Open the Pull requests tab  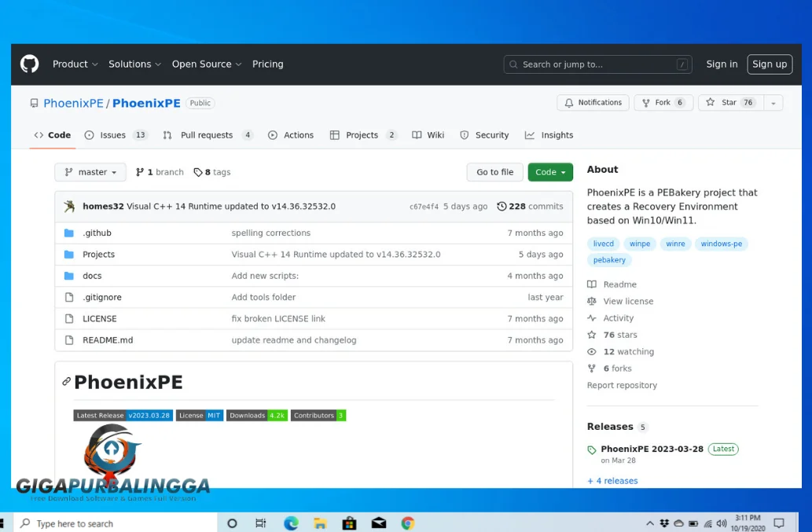coord(208,135)
